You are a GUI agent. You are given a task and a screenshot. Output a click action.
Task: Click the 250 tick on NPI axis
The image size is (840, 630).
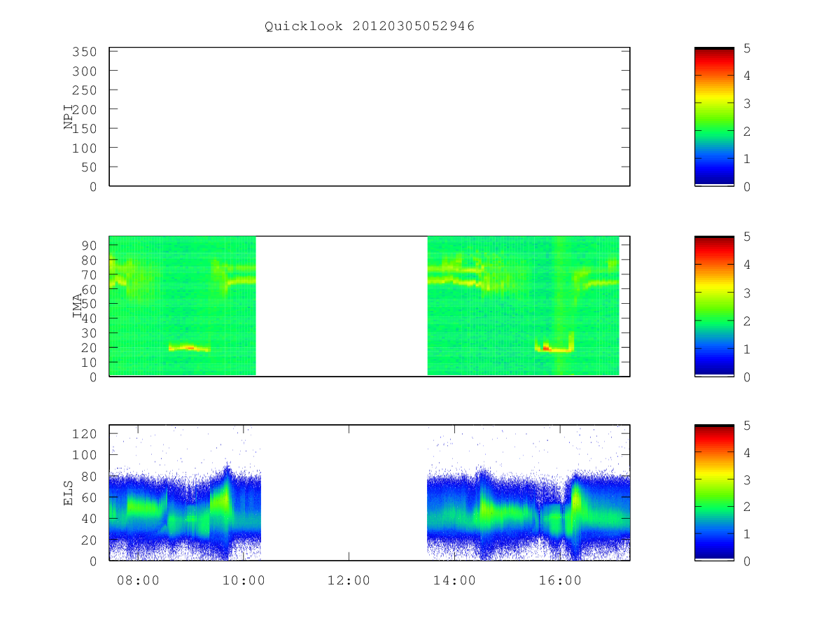(84, 90)
